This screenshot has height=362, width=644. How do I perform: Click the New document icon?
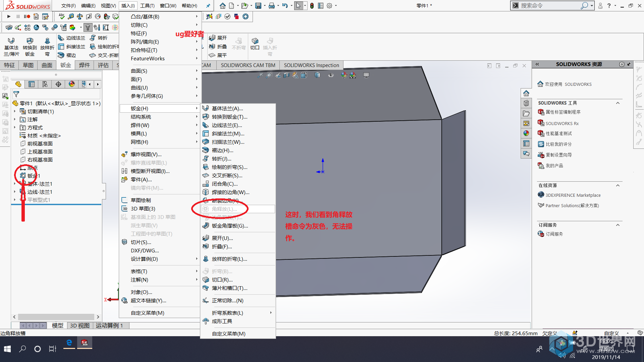click(x=231, y=6)
